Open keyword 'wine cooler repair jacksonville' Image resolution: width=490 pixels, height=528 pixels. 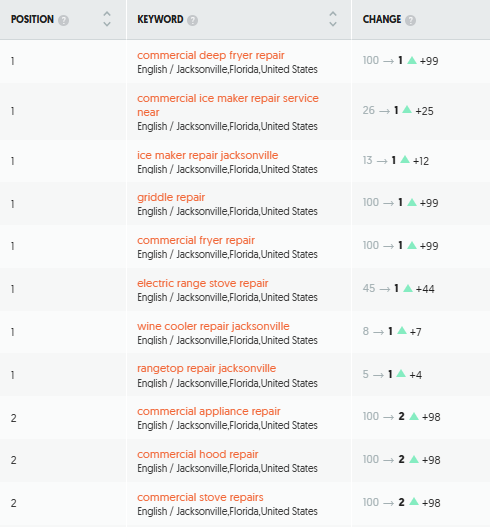click(213, 326)
